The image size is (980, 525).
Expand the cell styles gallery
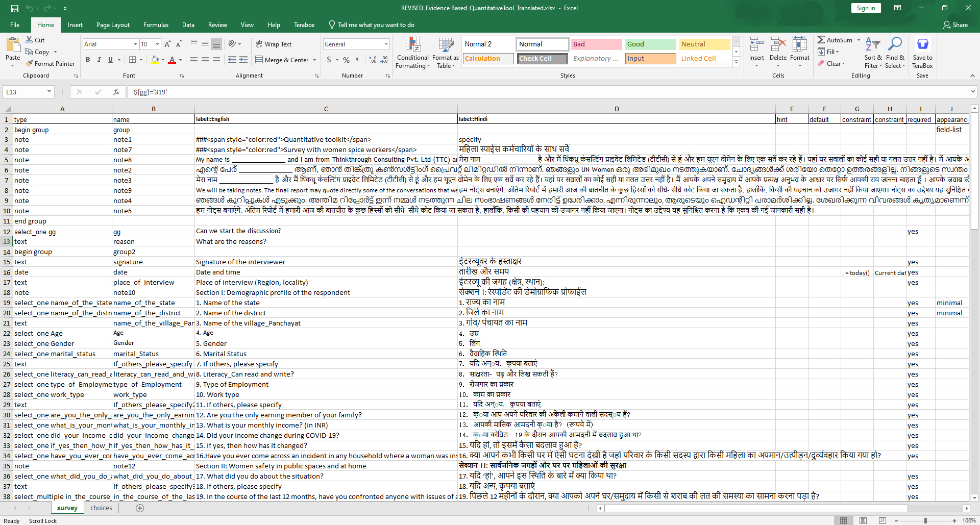(736, 62)
